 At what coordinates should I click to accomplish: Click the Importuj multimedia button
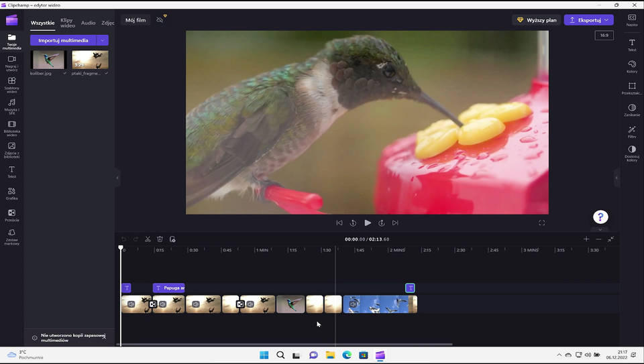63,40
